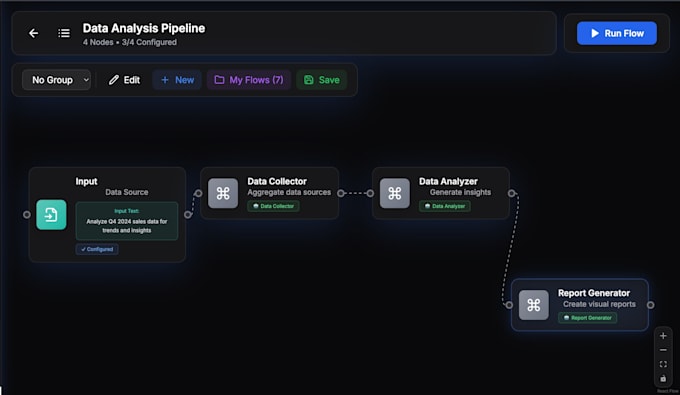Click the green Data Collector tag
Viewport: 680px width, 395px height.
pos(273,206)
